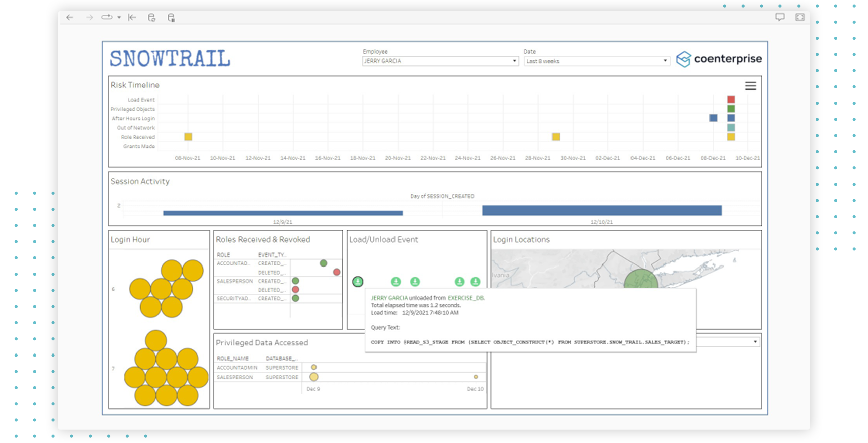Toggle full screen presentation mode icon
The image size is (868, 443).
(x=800, y=17)
